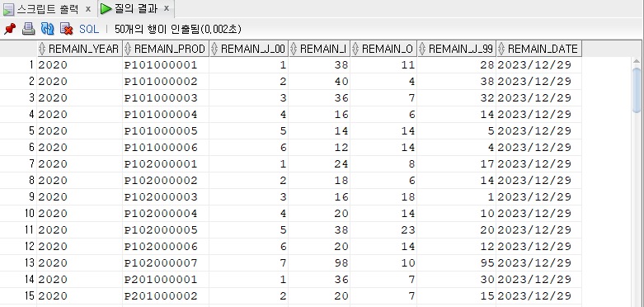Sort by REMAIN_J_99 column header
This screenshot has width=644, height=307.
coord(457,49)
